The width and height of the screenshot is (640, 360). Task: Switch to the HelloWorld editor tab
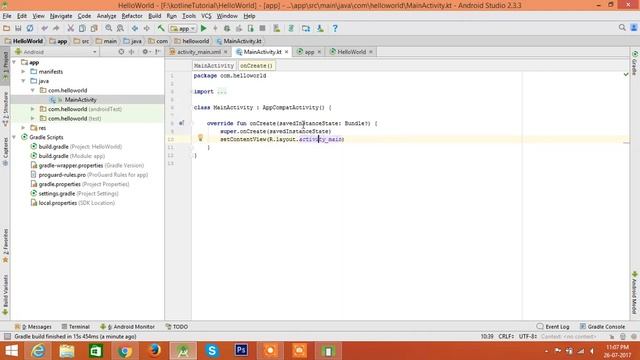pos(351,52)
